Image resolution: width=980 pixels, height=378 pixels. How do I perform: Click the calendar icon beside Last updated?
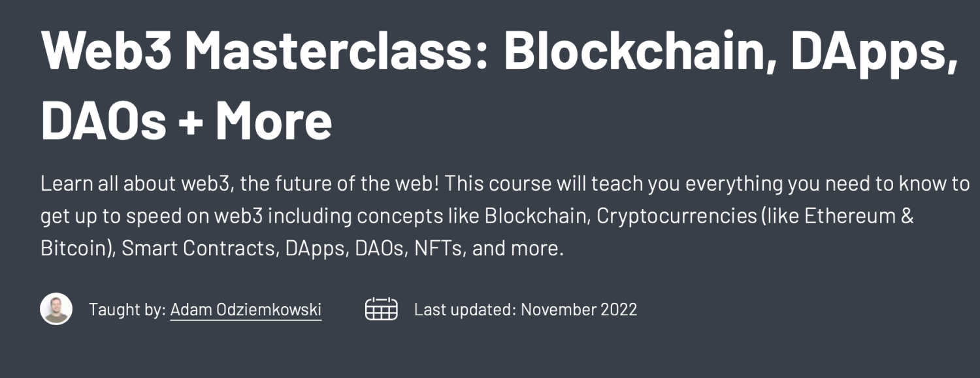point(381,309)
